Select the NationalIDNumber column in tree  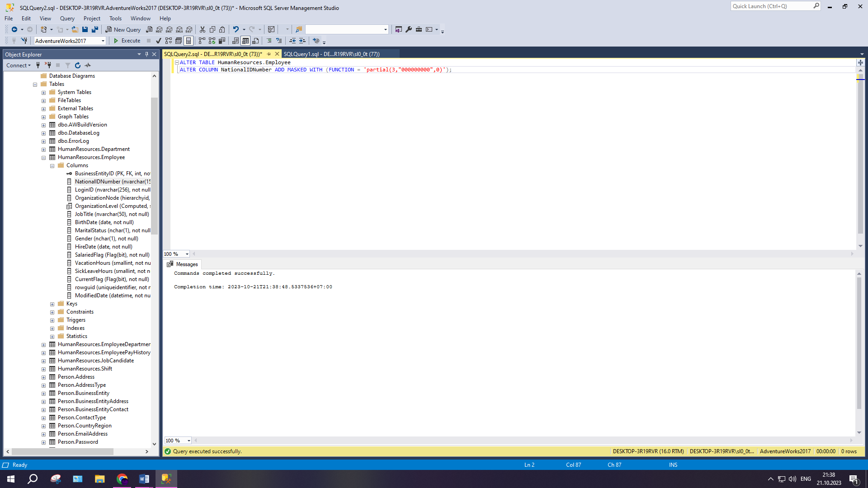113,182
